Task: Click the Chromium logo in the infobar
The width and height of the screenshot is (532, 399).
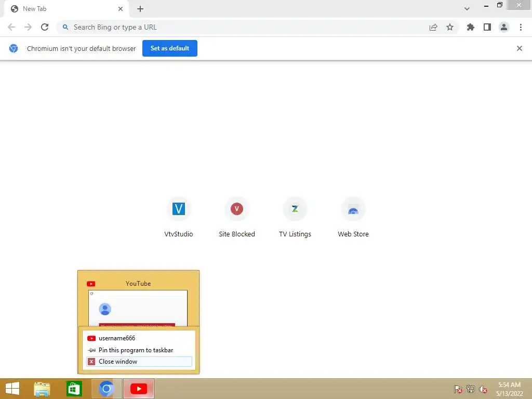Action: (14, 48)
